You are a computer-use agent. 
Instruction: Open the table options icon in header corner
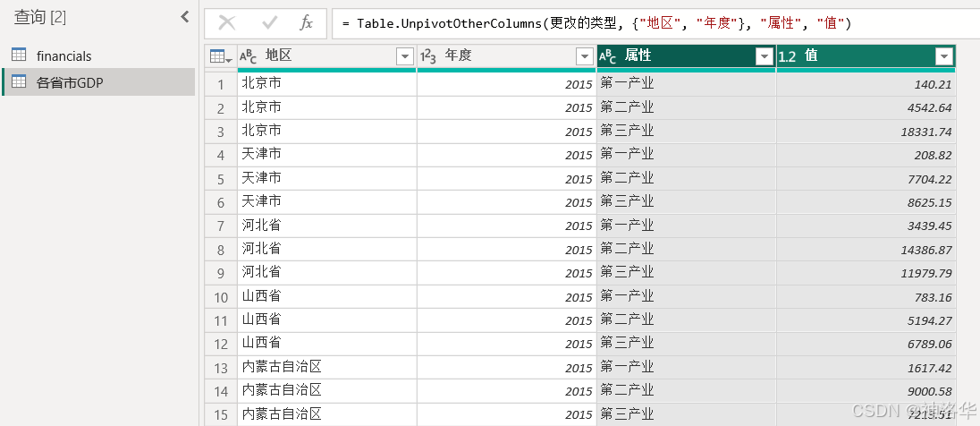[221, 57]
